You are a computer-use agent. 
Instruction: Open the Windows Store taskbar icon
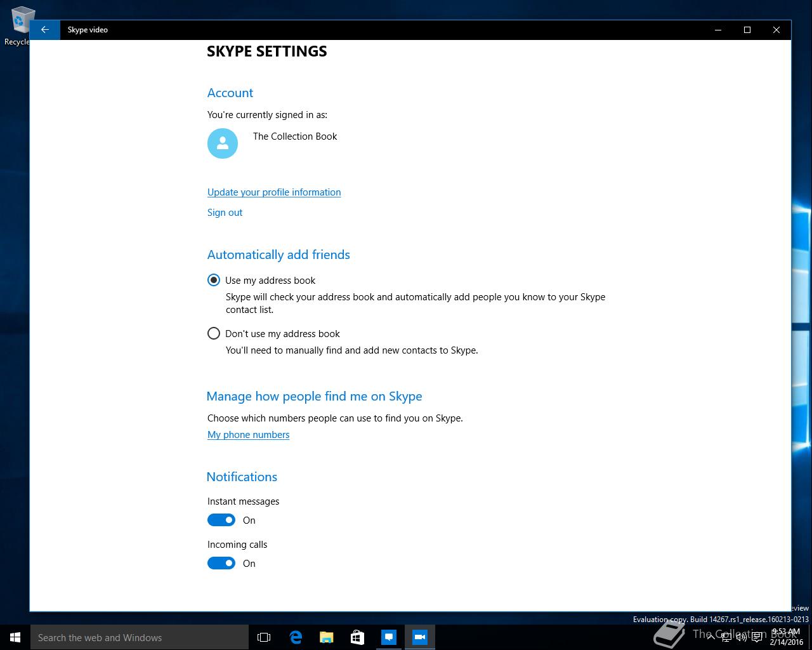coord(358,637)
